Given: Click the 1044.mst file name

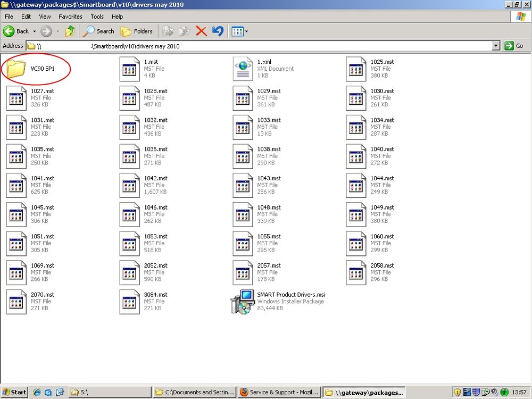Looking at the screenshot, I should pyautogui.click(x=382, y=178).
